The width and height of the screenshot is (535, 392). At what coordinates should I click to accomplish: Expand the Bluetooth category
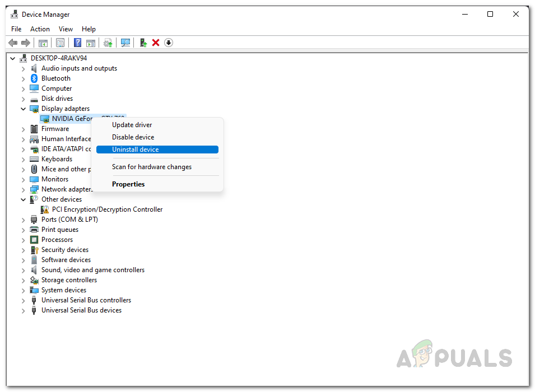pos(23,79)
